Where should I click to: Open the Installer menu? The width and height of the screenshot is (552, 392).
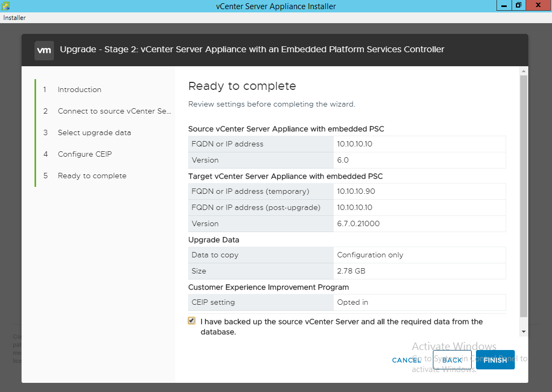(15, 18)
